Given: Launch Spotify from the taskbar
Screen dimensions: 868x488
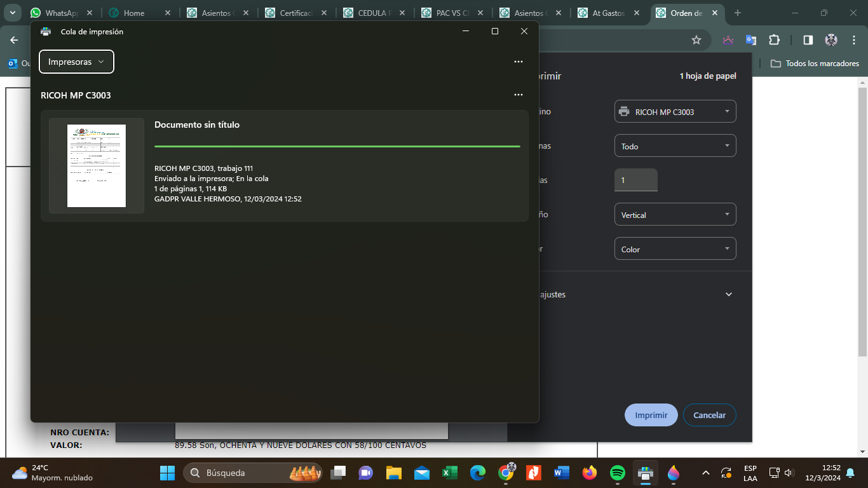Looking at the screenshot, I should pyautogui.click(x=617, y=473).
